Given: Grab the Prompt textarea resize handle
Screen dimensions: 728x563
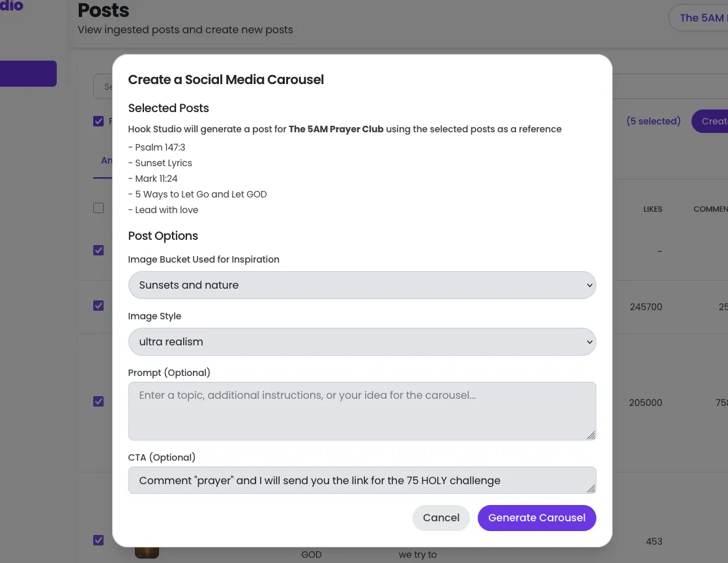Looking at the screenshot, I should click(x=591, y=435).
